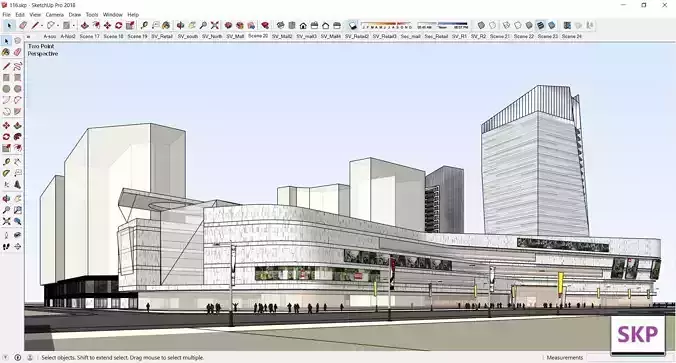Viewport: 676px width, 363px height.
Task: Select the Walk footprints tool in left toolbar
Action: coord(6,247)
